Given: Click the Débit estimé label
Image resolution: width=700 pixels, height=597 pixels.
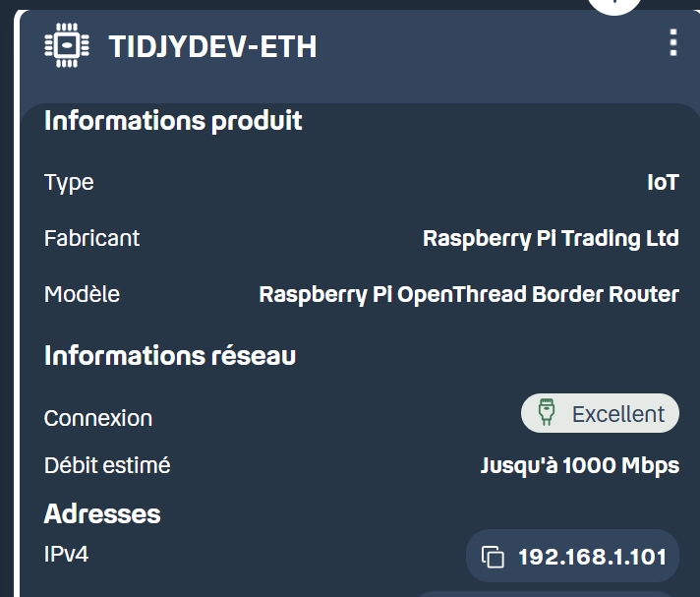Looking at the screenshot, I should 107,465.
